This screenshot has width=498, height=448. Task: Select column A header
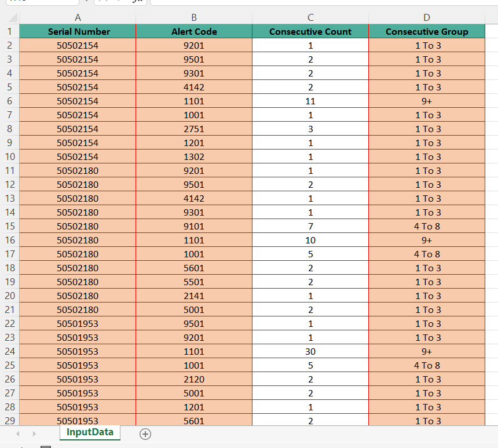tap(78, 17)
